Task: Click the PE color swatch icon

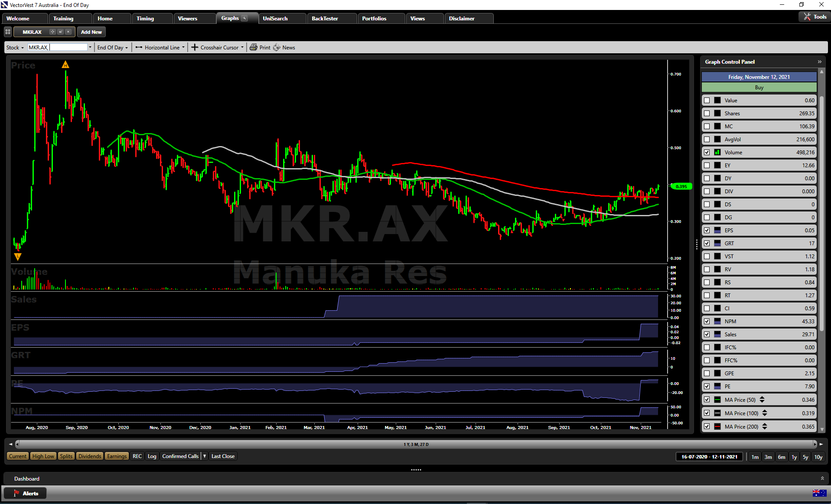Action: pyautogui.click(x=717, y=387)
